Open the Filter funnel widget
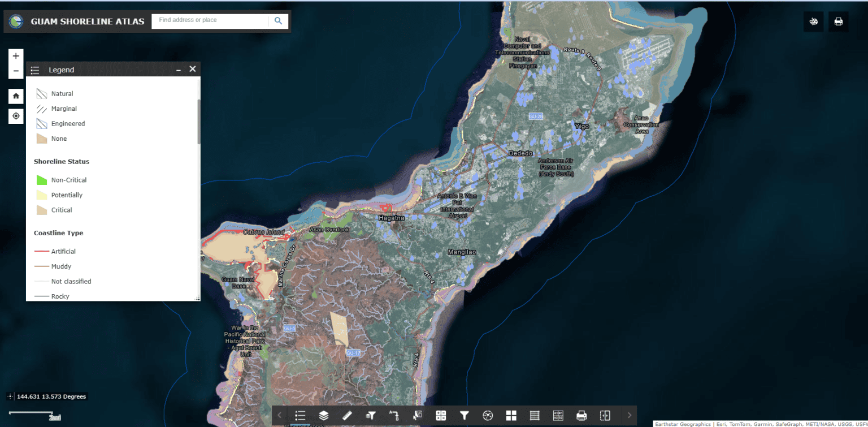This screenshot has height=427, width=868. (x=465, y=416)
